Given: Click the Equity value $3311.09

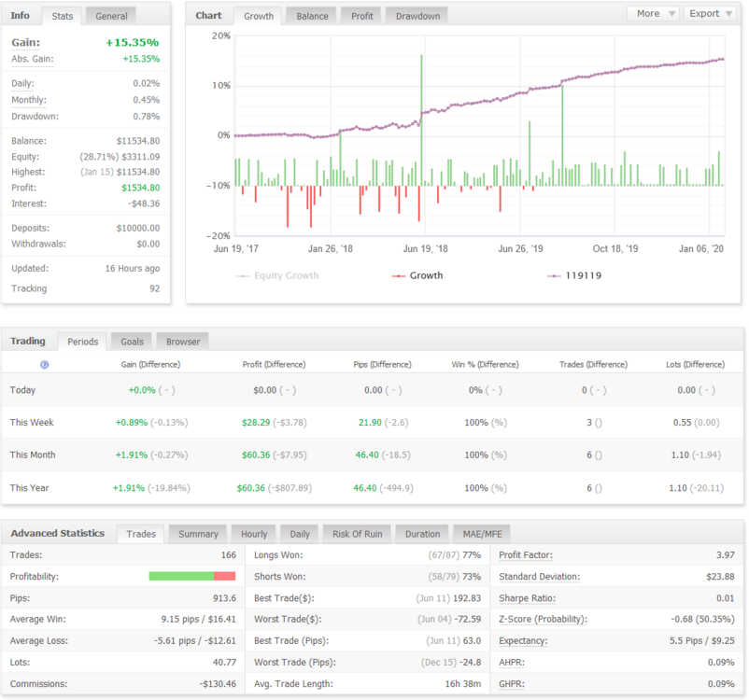Looking at the screenshot, I should point(140,157).
